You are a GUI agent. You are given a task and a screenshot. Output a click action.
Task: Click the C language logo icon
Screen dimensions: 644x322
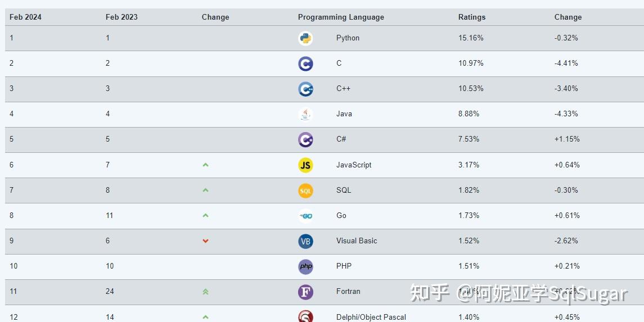305,64
